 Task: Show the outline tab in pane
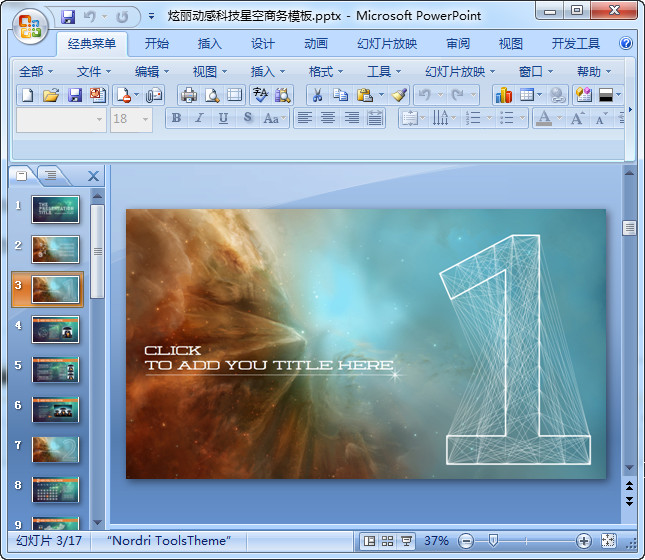(51, 176)
